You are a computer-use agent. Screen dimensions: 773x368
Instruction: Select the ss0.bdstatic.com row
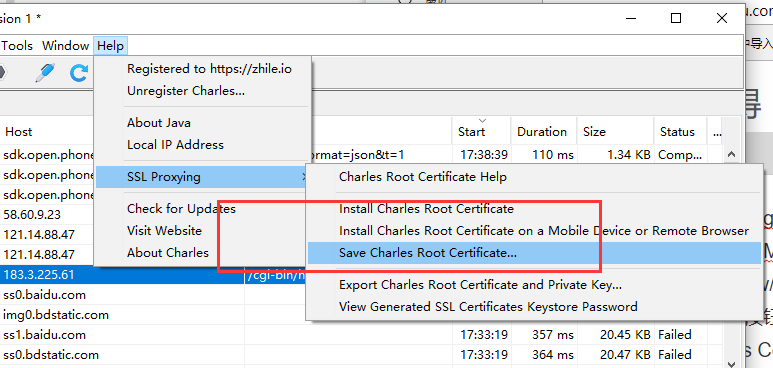[51, 355]
